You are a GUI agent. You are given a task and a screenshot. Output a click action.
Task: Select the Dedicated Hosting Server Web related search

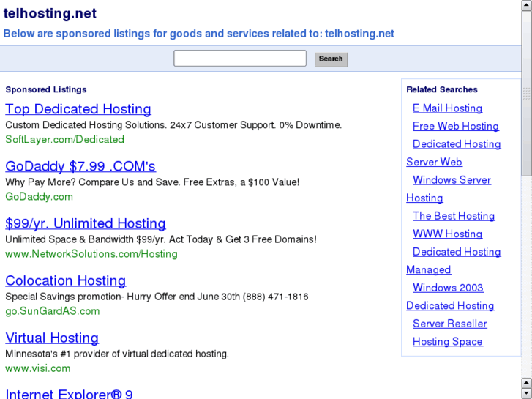[x=457, y=144]
